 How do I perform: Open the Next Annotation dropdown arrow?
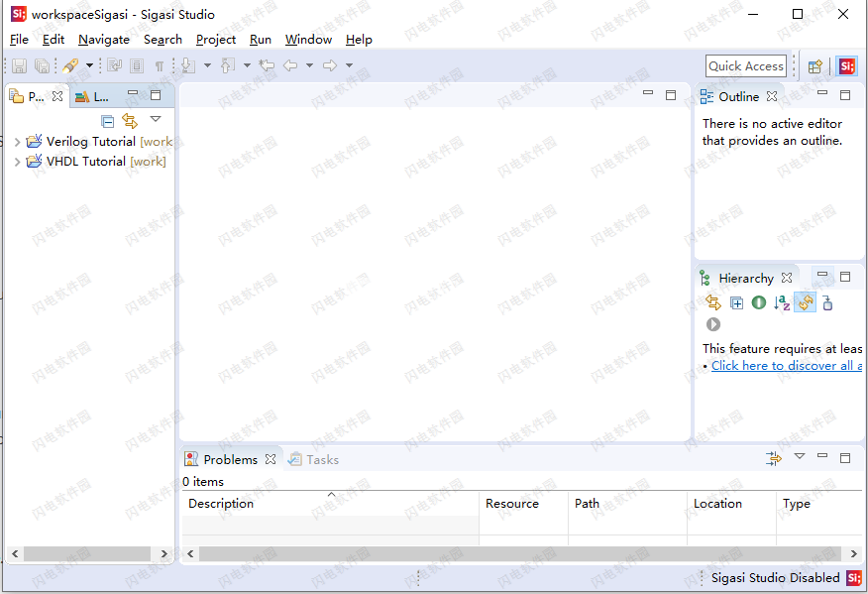(207, 65)
